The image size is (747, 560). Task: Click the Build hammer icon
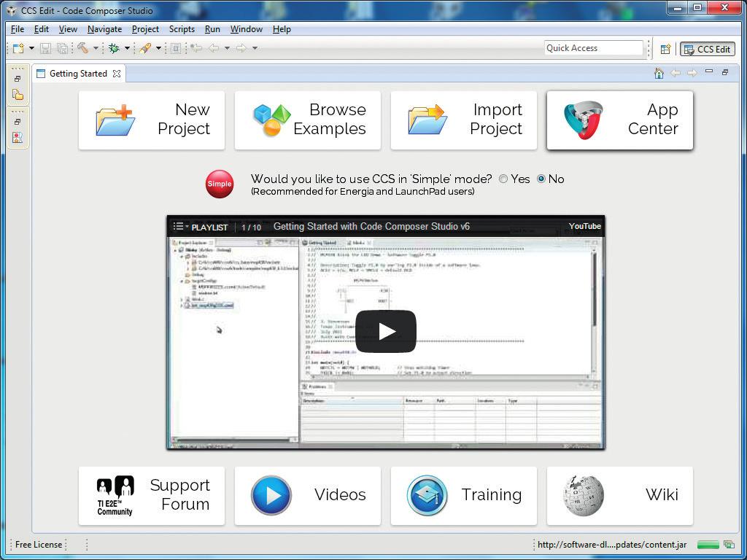tap(82, 48)
